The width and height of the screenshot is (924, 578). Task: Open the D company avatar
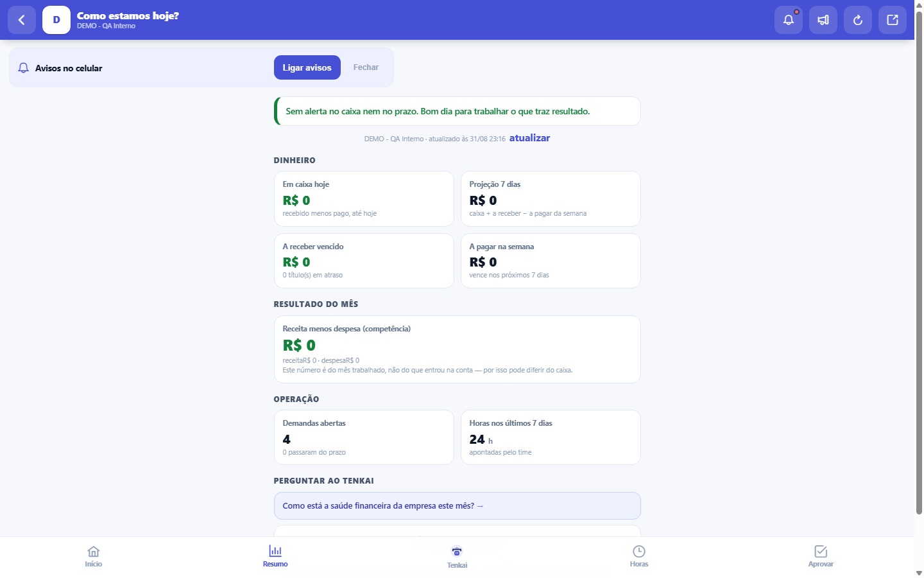[x=56, y=20]
